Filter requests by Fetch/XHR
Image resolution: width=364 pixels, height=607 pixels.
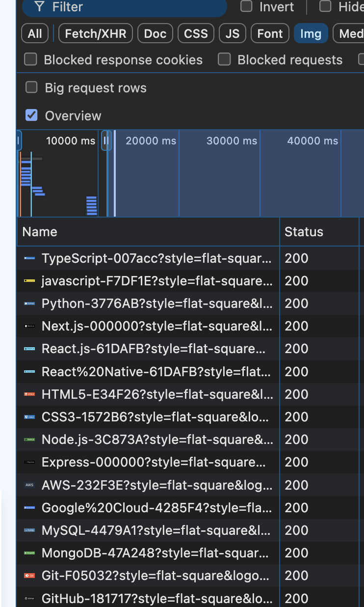[x=96, y=33]
